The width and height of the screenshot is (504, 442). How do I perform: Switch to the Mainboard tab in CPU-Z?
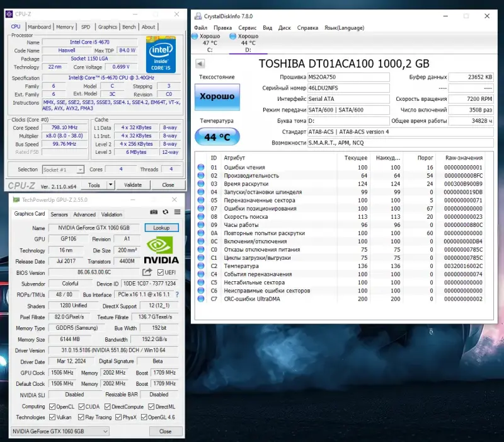(39, 27)
